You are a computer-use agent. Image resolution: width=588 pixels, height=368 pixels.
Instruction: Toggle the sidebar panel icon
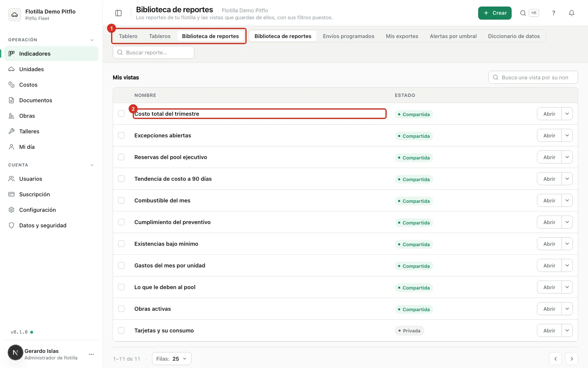click(x=118, y=13)
